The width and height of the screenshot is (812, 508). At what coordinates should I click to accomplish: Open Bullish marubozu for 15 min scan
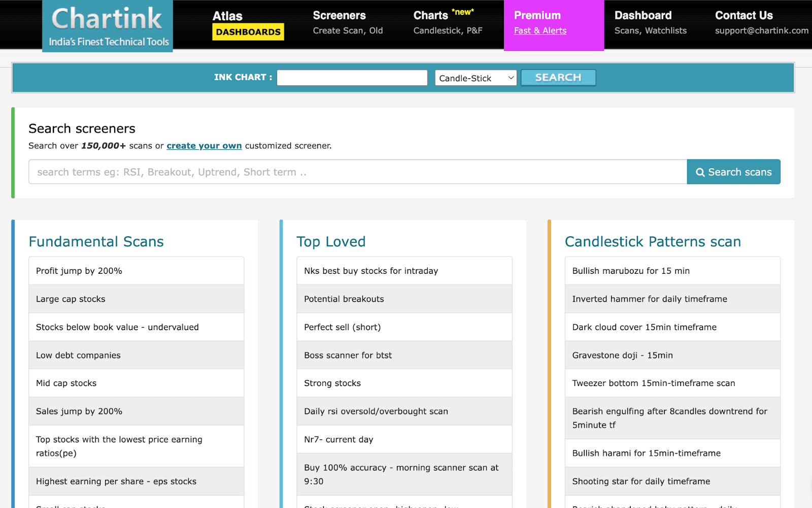(630, 271)
